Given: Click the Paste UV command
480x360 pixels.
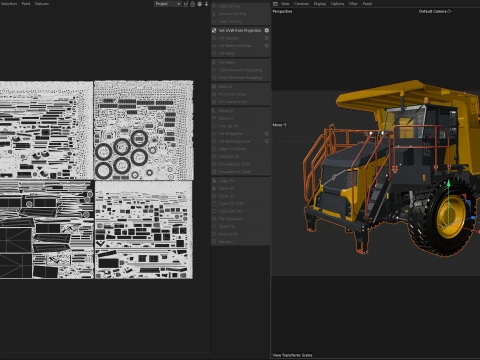Looking at the screenshot, I should pos(240,188).
